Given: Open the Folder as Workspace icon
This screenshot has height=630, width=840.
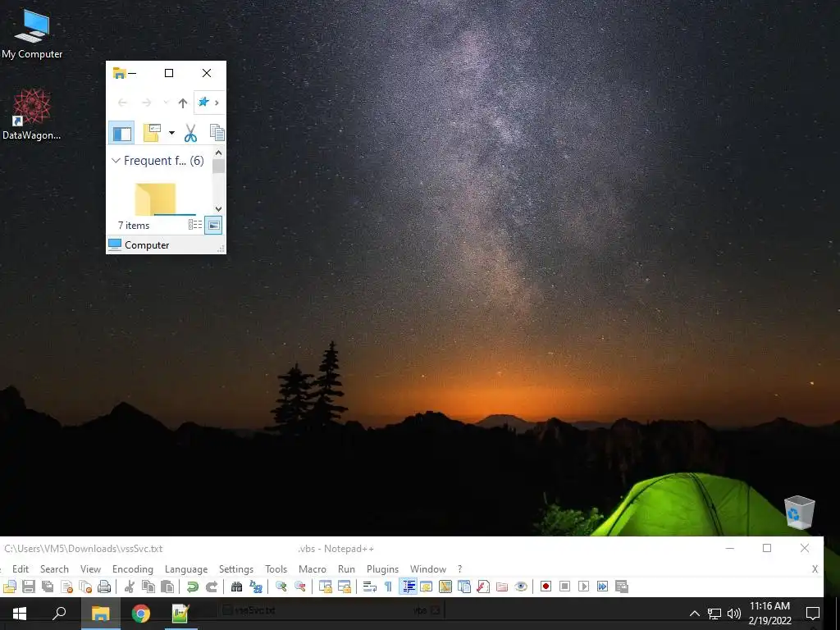Looking at the screenshot, I should click(x=502, y=587).
